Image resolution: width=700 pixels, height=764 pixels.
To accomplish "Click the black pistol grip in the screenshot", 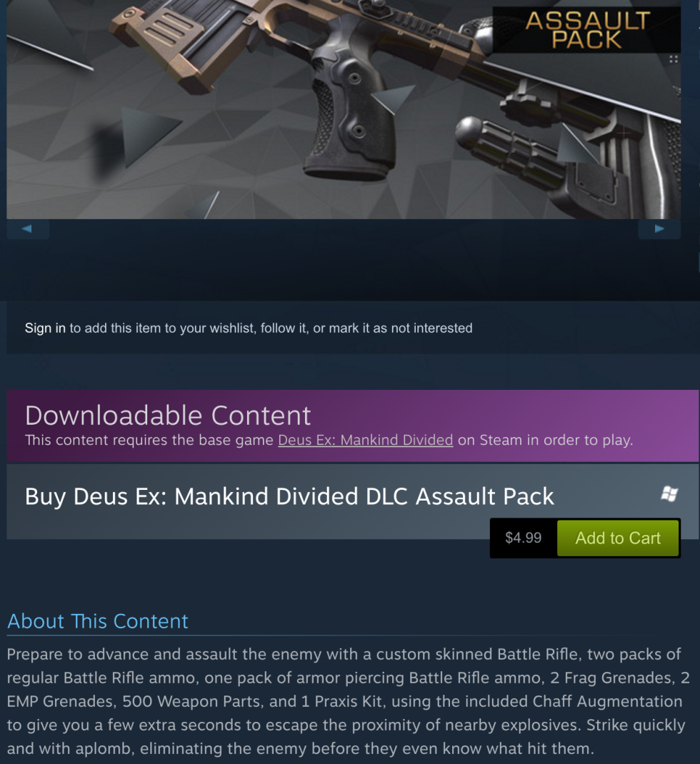I will [x=352, y=117].
